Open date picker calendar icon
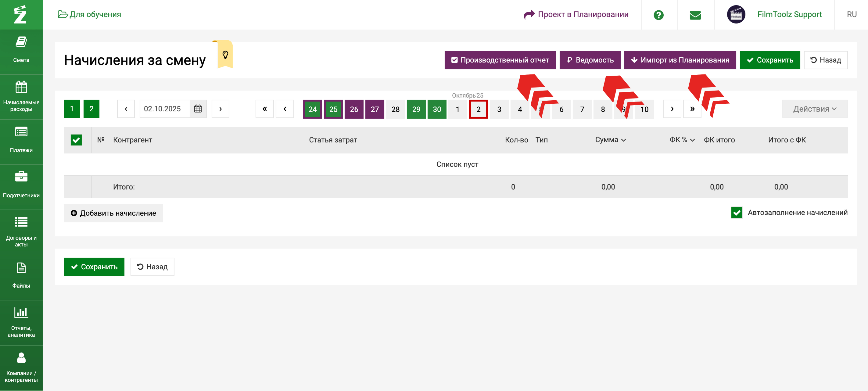868x391 pixels. point(198,109)
